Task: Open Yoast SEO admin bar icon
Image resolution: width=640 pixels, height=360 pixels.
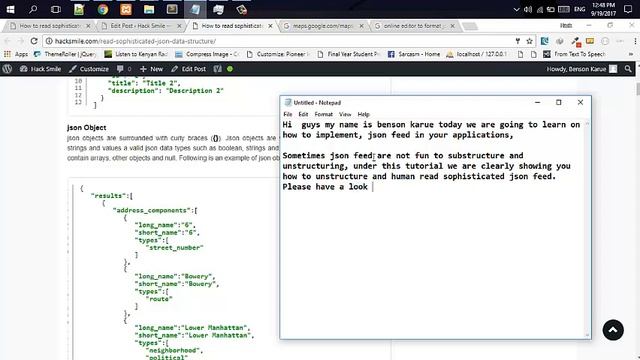Action: (218, 69)
